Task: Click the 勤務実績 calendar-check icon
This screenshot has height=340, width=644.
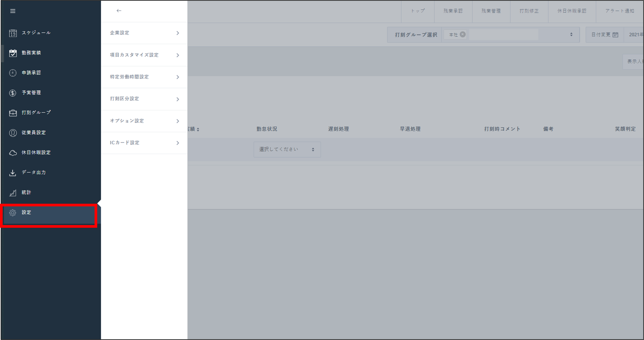Action: point(13,53)
